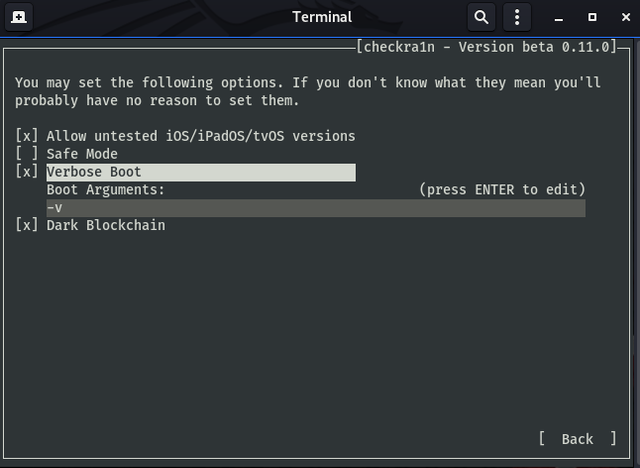Uncheck Allow untested iOS/iPadOS/tvOS versions checkbox
This screenshot has height=468, width=640.
(27, 136)
